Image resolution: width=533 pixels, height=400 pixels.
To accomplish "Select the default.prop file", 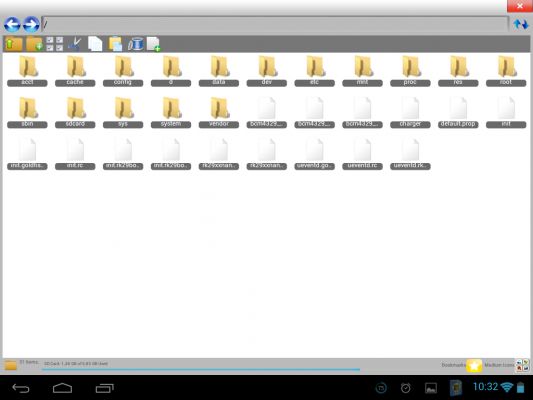I will coord(458,112).
